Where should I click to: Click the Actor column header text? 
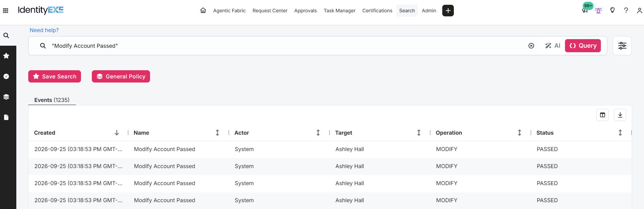(x=242, y=133)
